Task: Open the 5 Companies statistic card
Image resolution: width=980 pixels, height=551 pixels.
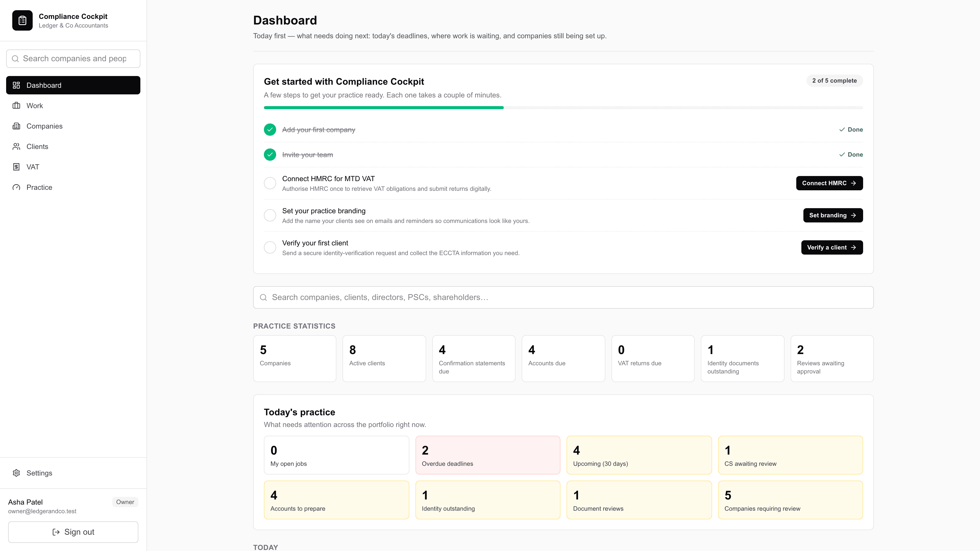Action: click(295, 359)
